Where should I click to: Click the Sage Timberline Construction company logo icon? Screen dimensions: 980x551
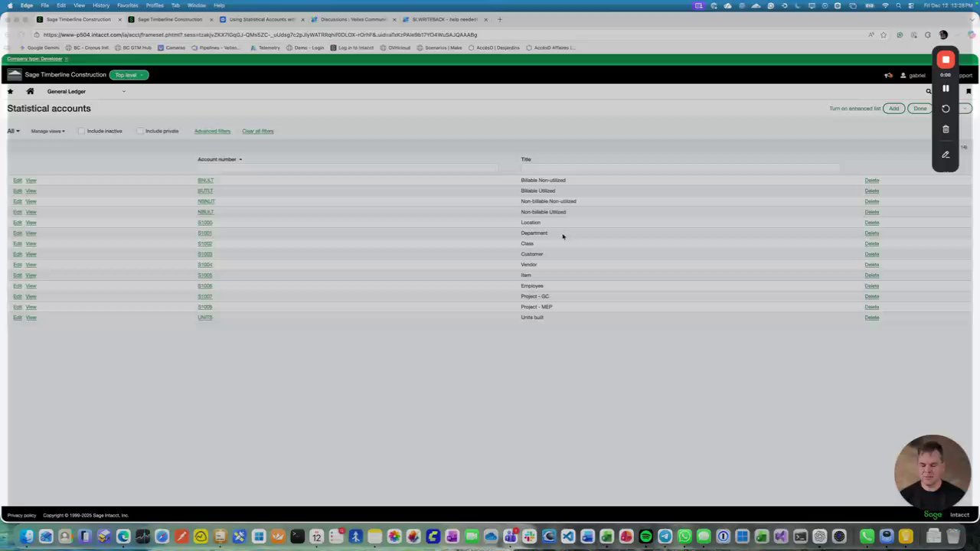pyautogui.click(x=15, y=75)
